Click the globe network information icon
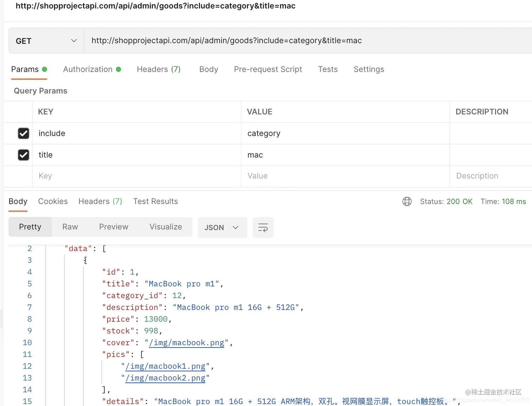Image resolution: width=532 pixels, height=406 pixels. click(407, 201)
